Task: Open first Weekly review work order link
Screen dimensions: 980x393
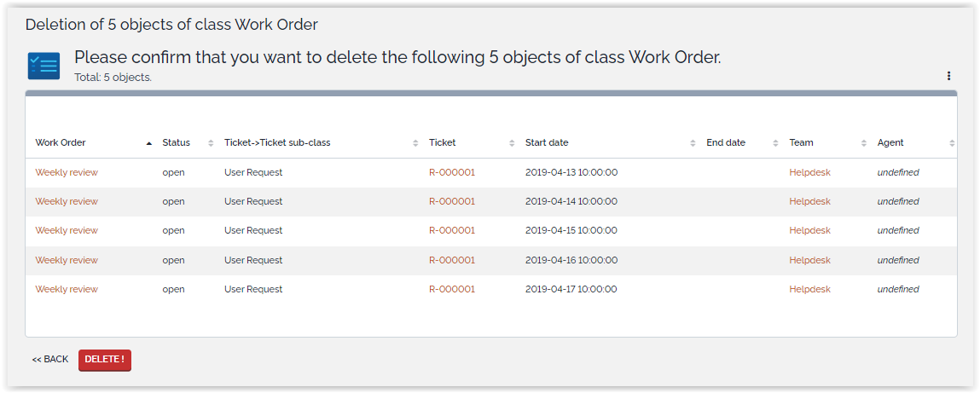Action: click(67, 172)
